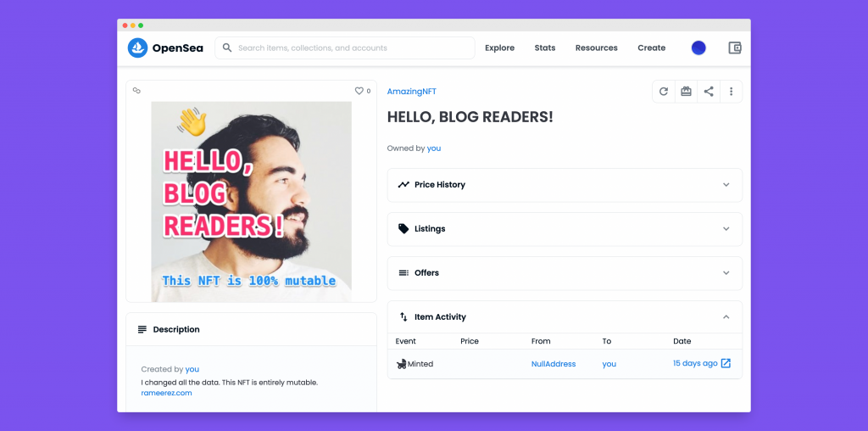Click the From column header
Image resolution: width=868 pixels, height=431 pixels.
pyautogui.click(x=541, y=341)
